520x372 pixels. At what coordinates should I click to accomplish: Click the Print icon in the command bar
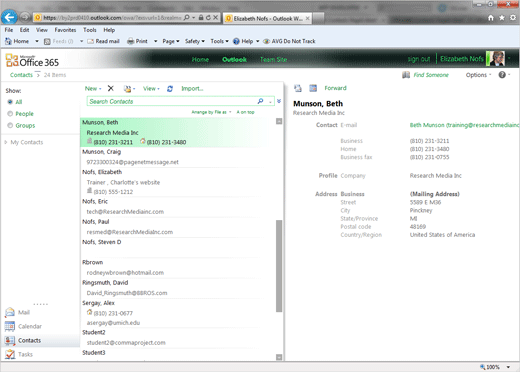131,41
